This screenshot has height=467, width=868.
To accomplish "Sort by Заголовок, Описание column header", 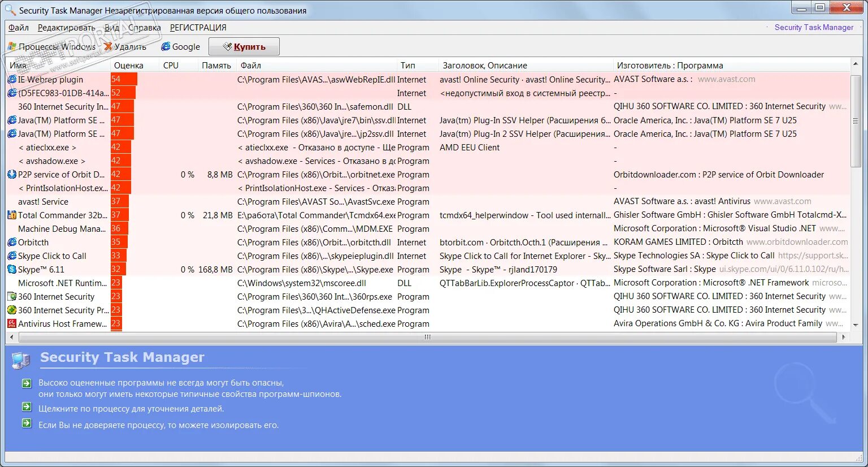I will coord(526,66).
